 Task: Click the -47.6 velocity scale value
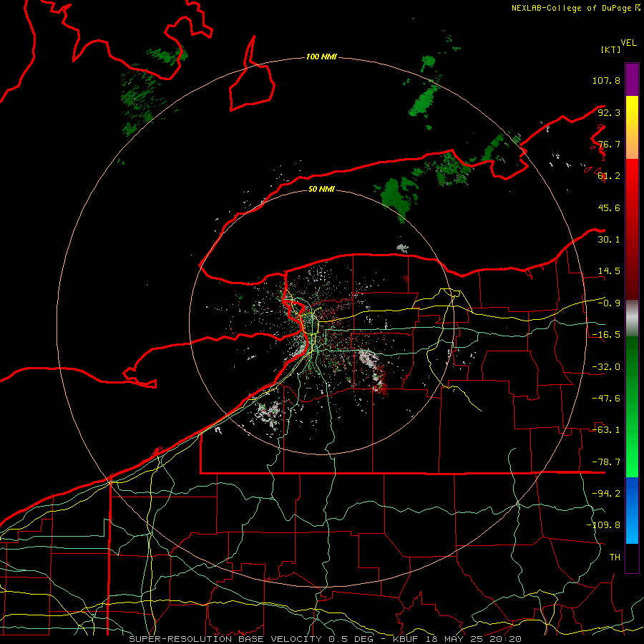pyautogui.click(x=606, y=399)
